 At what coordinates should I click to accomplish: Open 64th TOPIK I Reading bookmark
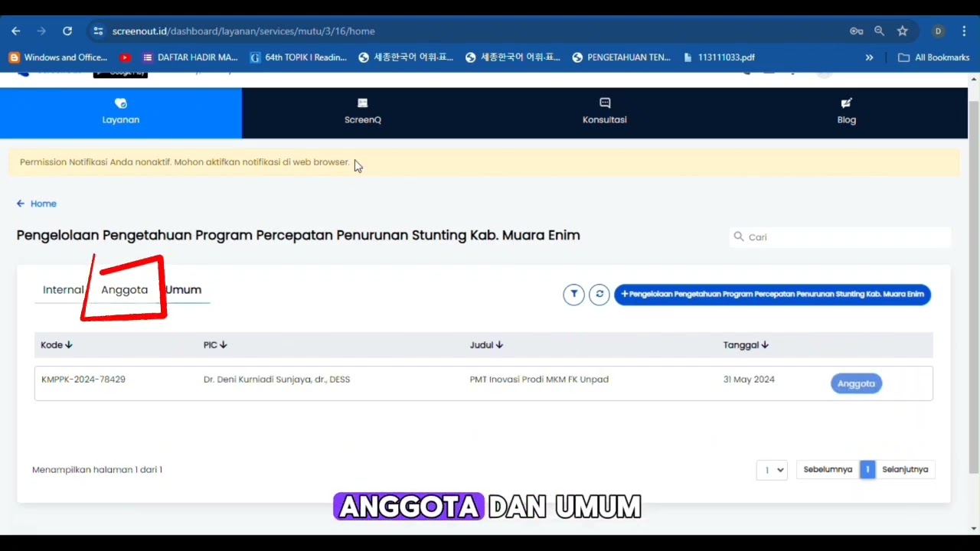point(299,57)
